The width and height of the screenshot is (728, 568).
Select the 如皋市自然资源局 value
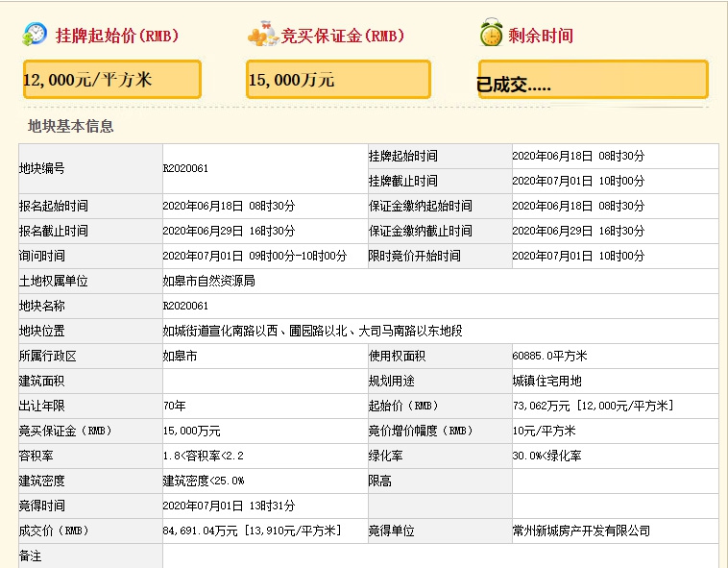tap(209, 281)
